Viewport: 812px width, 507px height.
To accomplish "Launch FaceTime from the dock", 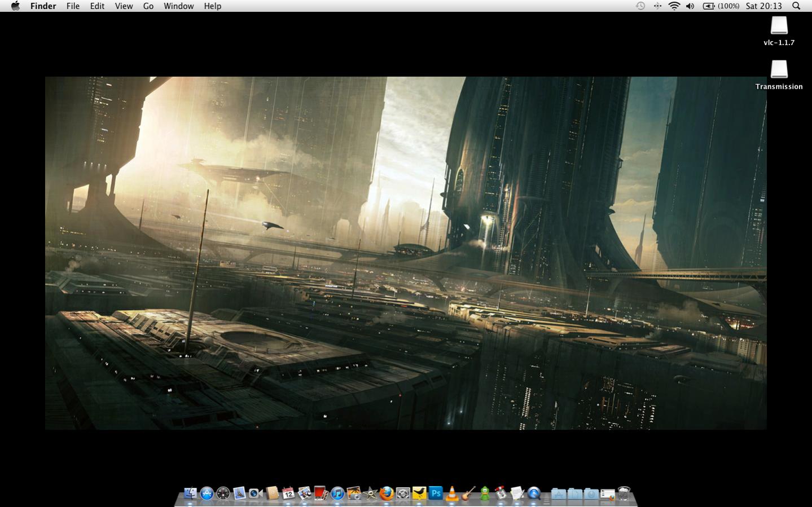I will [256, 493].
